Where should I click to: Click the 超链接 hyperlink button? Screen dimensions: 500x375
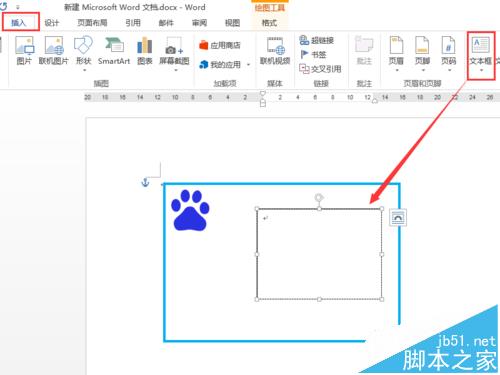(317, 40)
